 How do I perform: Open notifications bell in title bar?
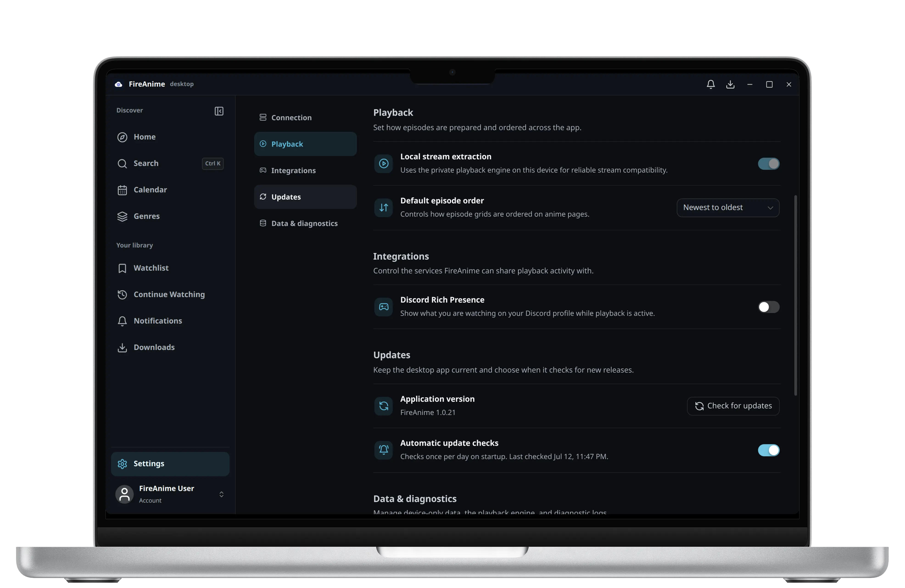[x=711, y=84]
